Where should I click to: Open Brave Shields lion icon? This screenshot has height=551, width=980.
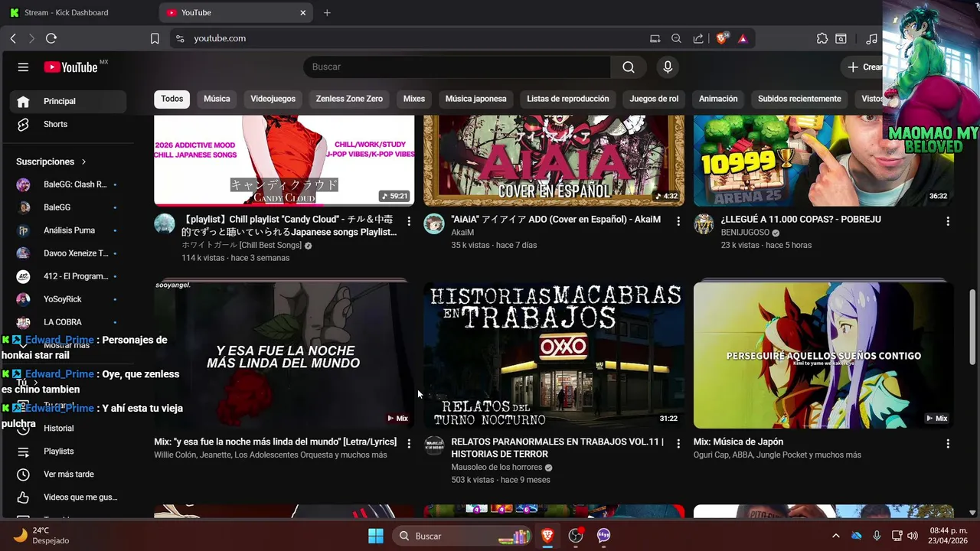pyautogui.click(x=722, y=38)
